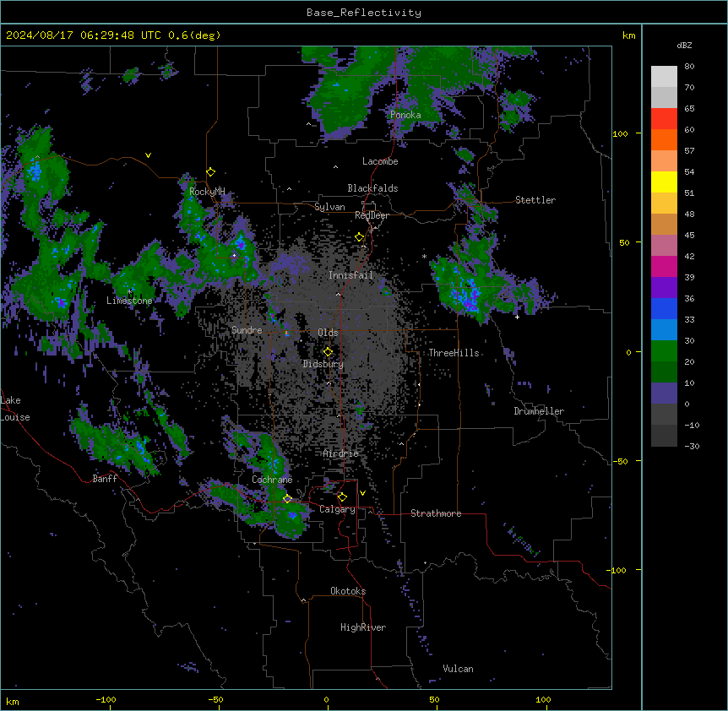This screenshot has height=711, width=728.
Task: Click the yellow 54 dBZ legend swatch
Action: point(664,182)
